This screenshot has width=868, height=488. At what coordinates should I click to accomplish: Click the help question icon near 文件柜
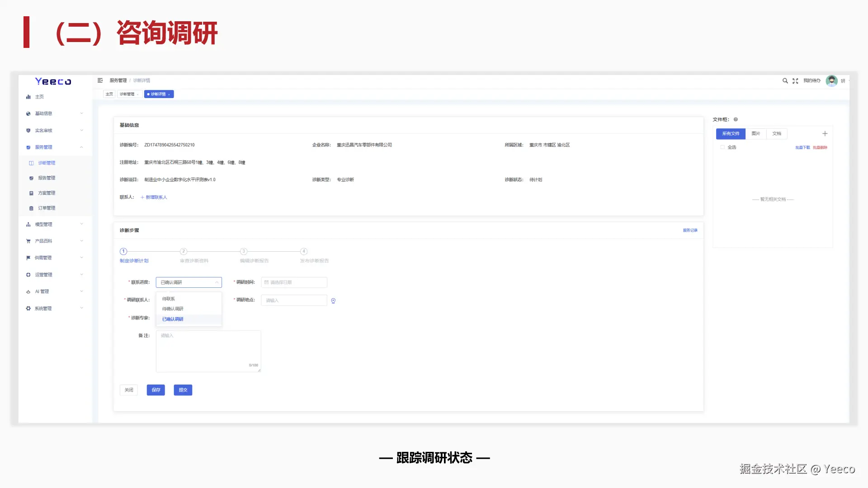[x=736, y=120]
